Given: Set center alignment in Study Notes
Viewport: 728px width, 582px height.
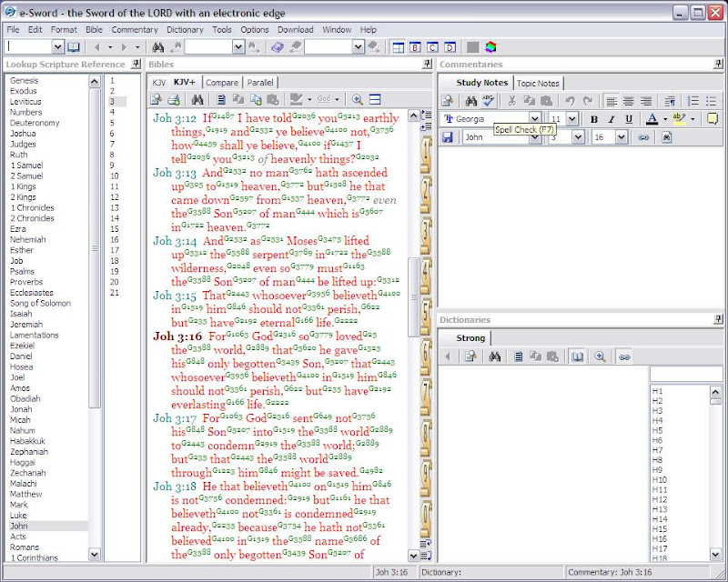Looking at the screenshot, I should tap(629, 101).
